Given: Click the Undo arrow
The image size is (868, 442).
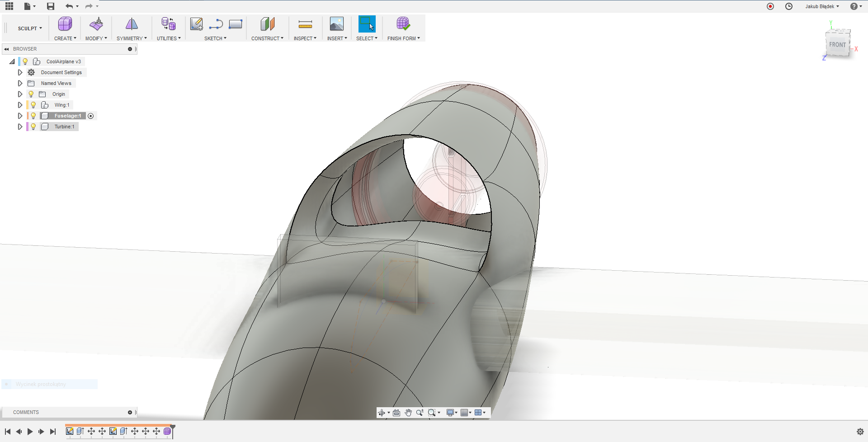Looking at the screenshot, I should pos(69,6).
